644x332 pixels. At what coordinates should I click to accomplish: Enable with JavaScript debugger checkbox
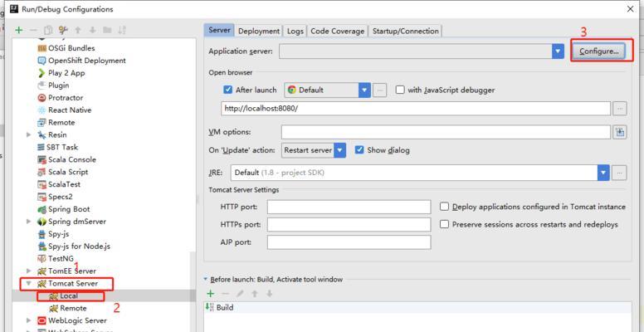tap(400, 90)
